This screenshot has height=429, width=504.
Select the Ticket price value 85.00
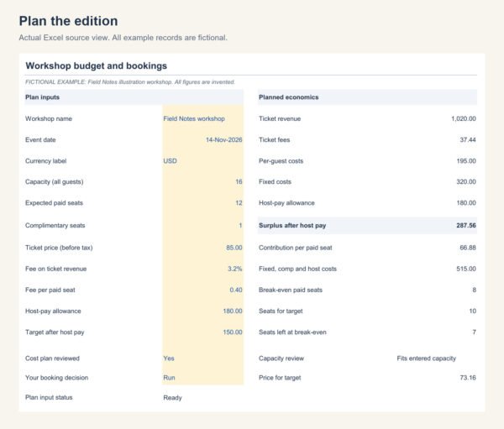234,248
